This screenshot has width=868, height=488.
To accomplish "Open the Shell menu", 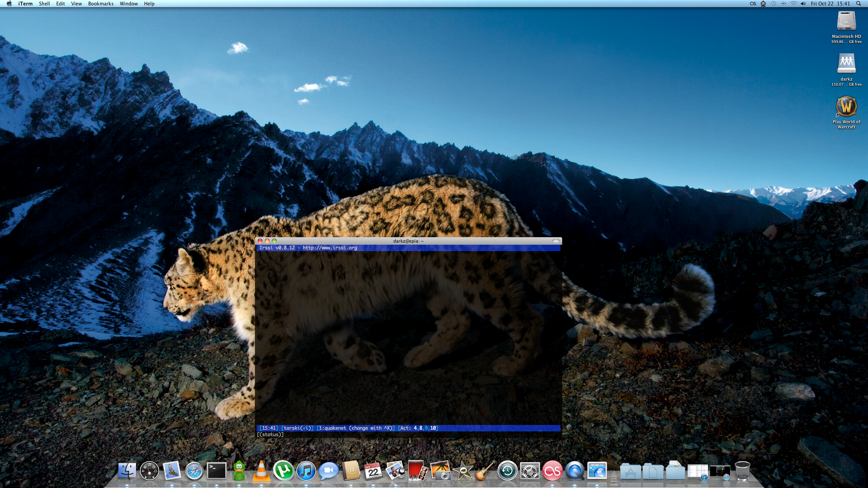I will [44, 4].
